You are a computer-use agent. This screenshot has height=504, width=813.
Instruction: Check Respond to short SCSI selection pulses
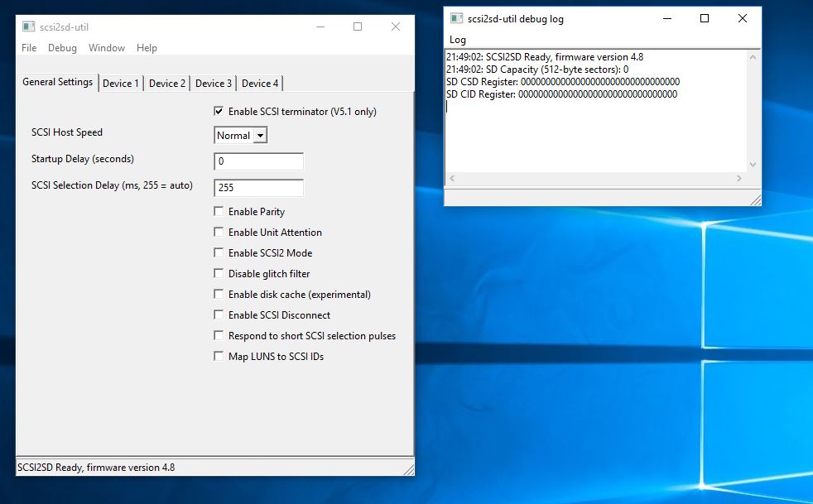coord(219,335)
